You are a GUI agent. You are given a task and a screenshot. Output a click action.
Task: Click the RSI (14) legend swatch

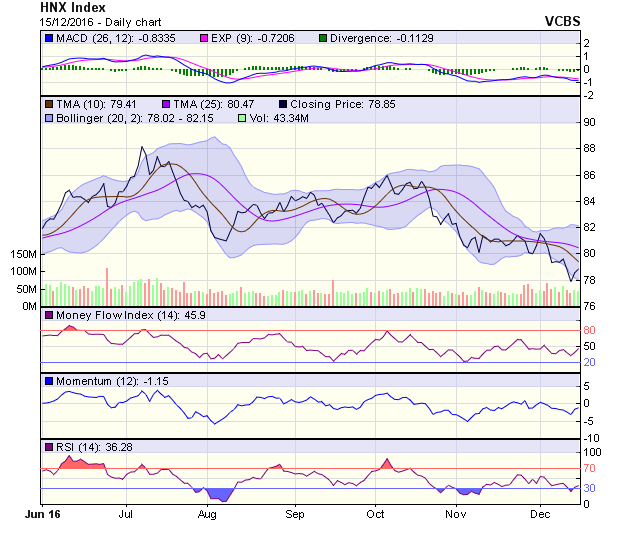[x=49, y=446]
